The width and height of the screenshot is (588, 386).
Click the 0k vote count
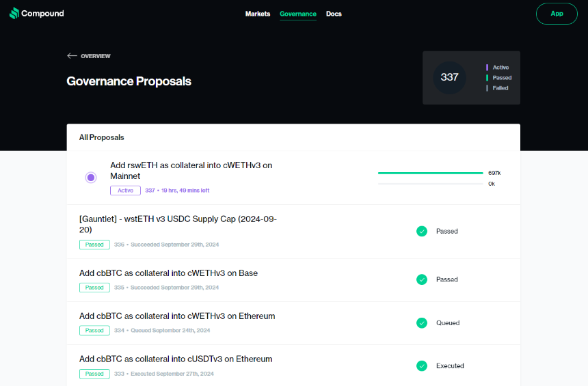pyautogui.click(x=492, y=184)
